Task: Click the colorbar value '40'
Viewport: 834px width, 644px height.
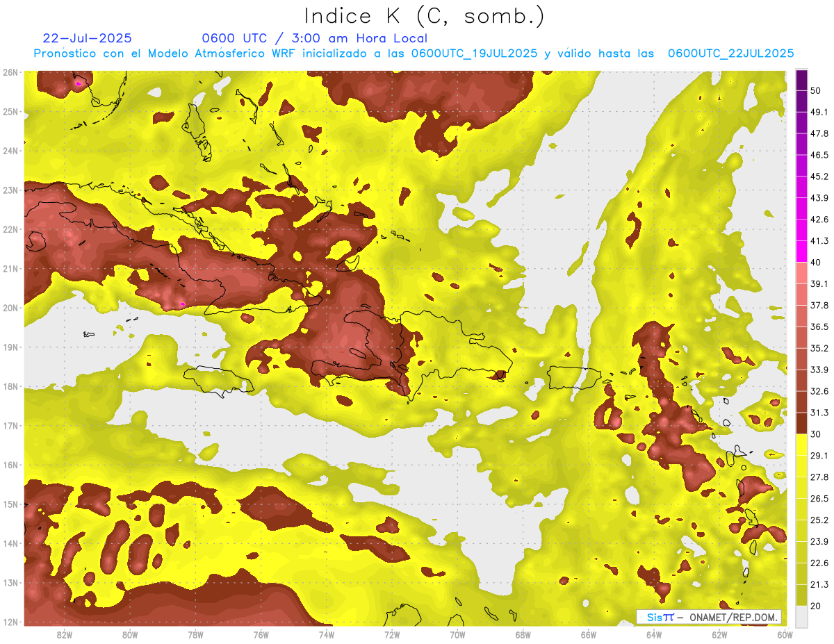Action: point(817,262)
